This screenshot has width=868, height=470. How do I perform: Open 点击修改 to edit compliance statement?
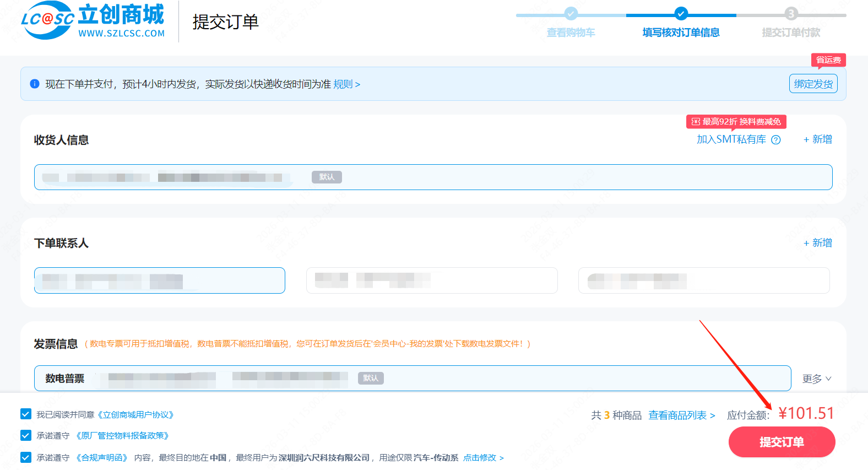click(x=483, y=458)
